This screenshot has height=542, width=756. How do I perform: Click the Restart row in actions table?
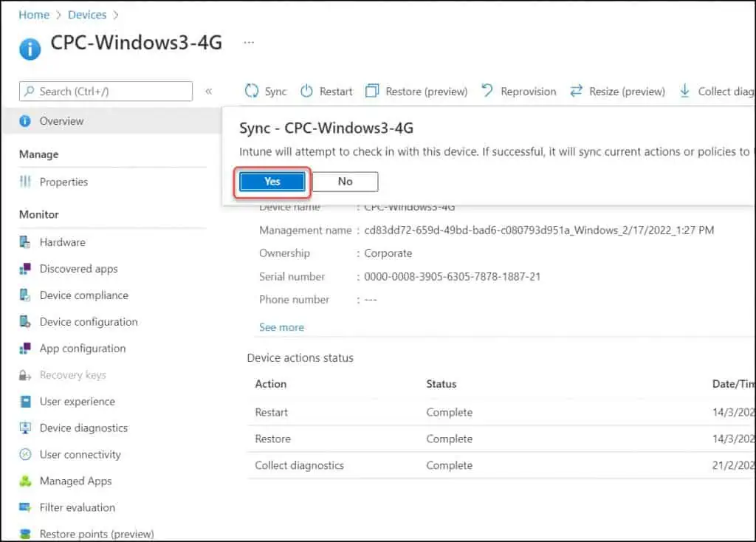[x=501, y=412]
